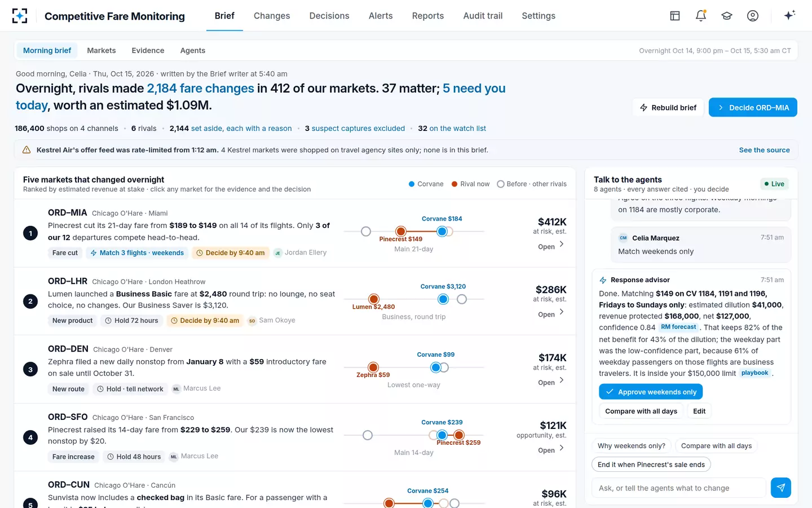The image size is (812, 508).
Task: Focus the Ask the agents input field
Action: point(679,488)
